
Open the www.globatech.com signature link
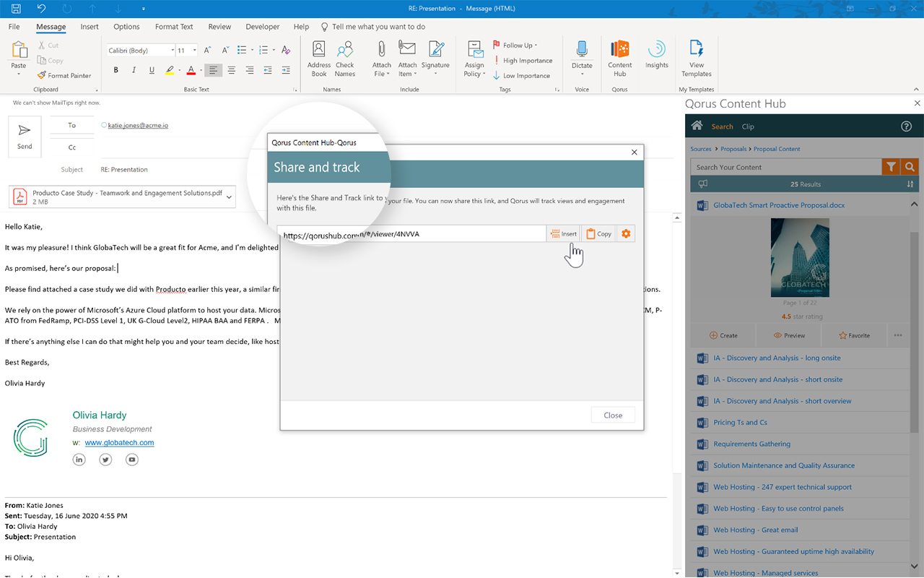[x=119, y=442]
